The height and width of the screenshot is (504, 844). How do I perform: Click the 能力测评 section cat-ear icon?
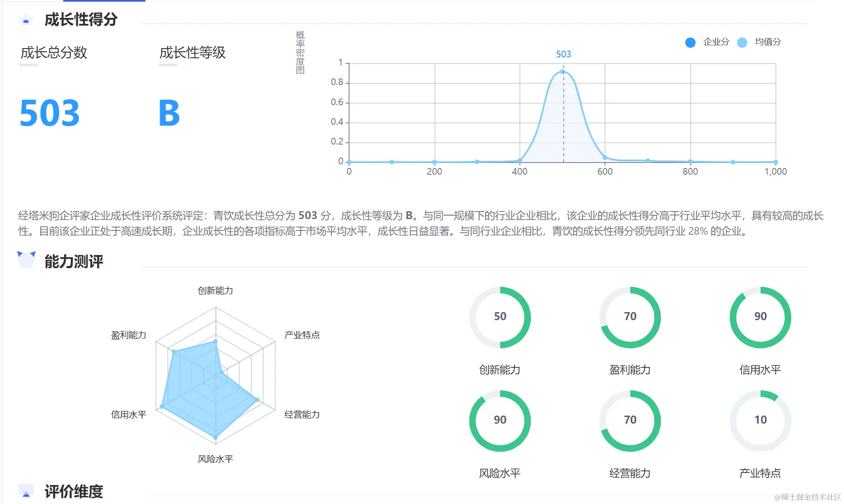click(x=26, y=260)
